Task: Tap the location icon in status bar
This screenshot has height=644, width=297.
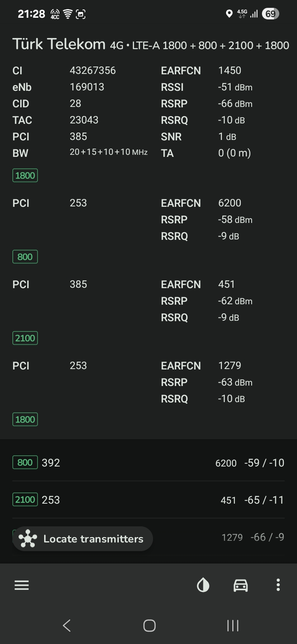Action: (x=229, y=14)
